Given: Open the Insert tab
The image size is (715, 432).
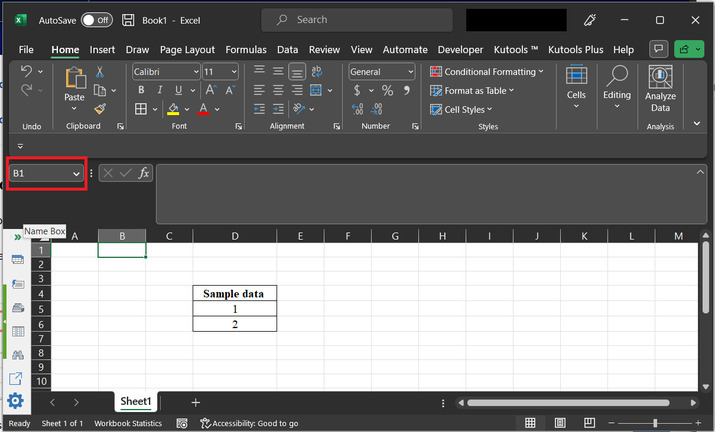Looking at the screenshot, I should pos(102,50).
